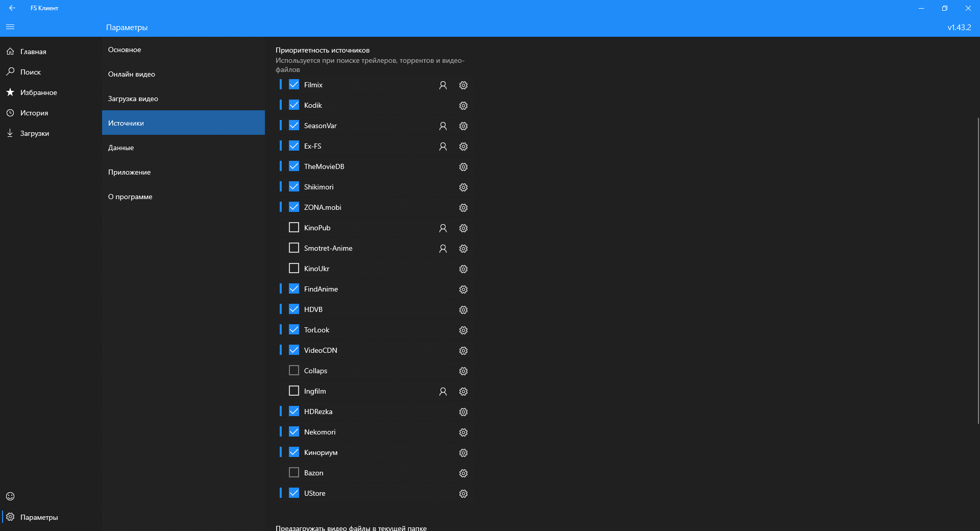The height and width of the screenshot is (531, 980).
Task: Open Загрузки downloads page
Action: [51, 133]
